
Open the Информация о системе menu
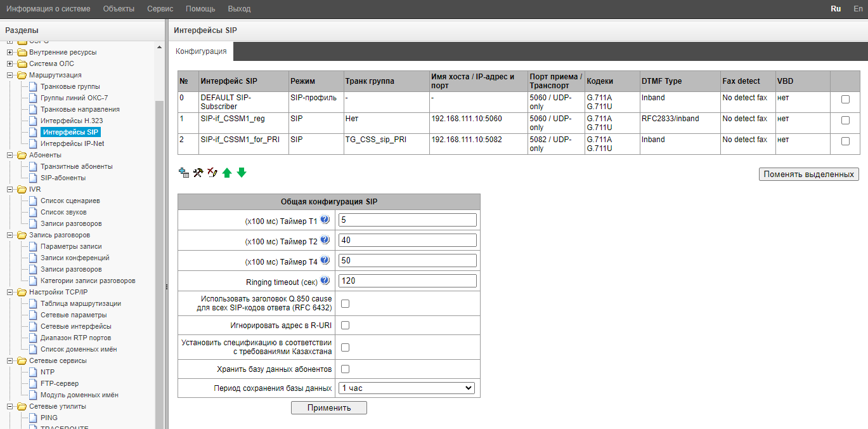point(48,9)
